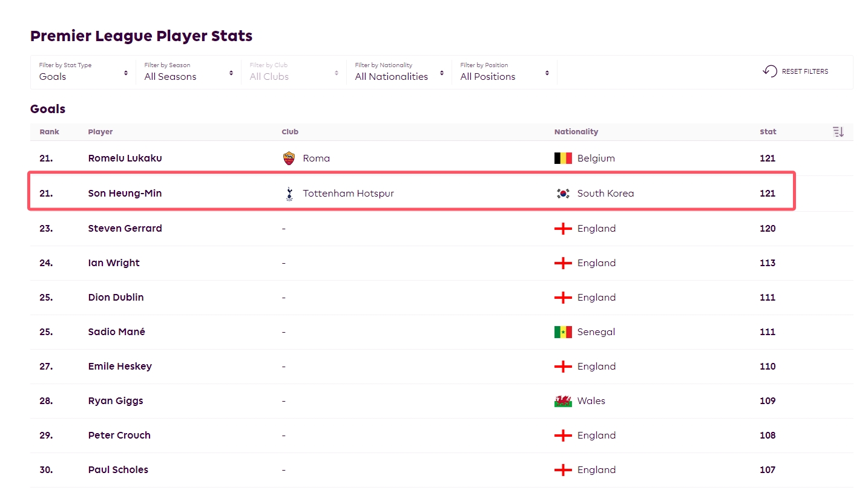
Task: Expand the Filter by Position dropdown
Action: 505,72
